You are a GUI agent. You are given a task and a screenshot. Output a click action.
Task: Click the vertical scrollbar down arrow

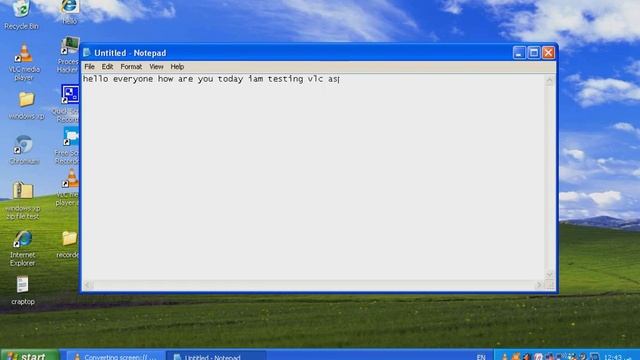pyautogui.click(x=549, y=274)
